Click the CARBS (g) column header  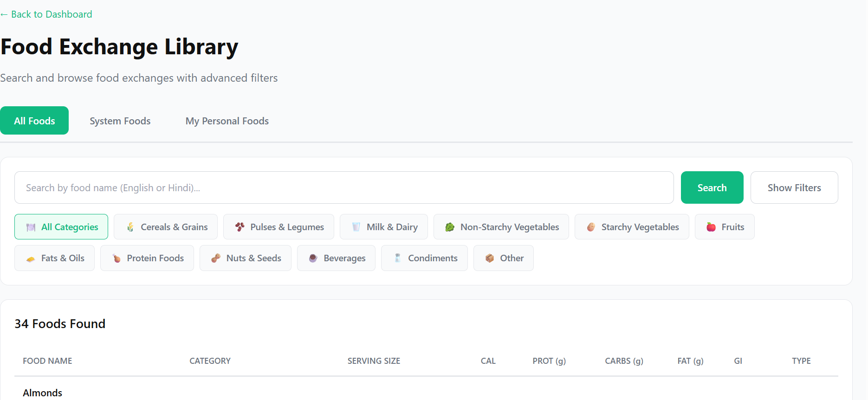(624, 361)
